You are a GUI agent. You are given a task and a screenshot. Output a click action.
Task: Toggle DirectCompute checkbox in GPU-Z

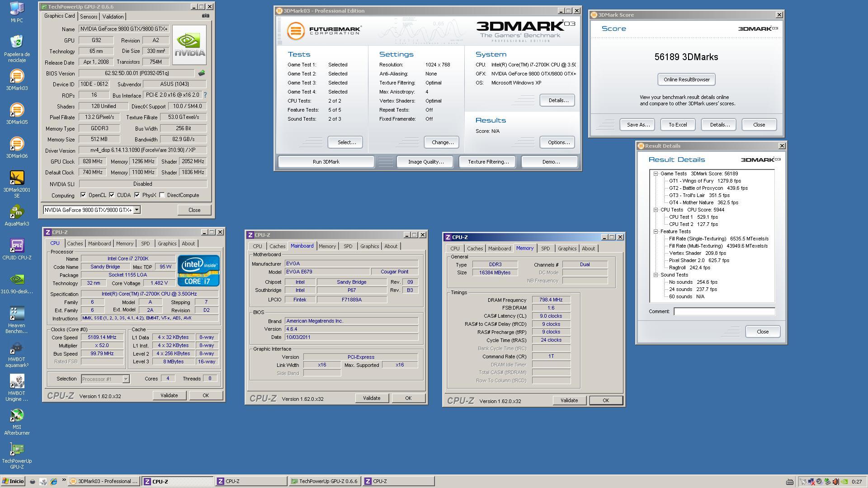click(162, 195)
